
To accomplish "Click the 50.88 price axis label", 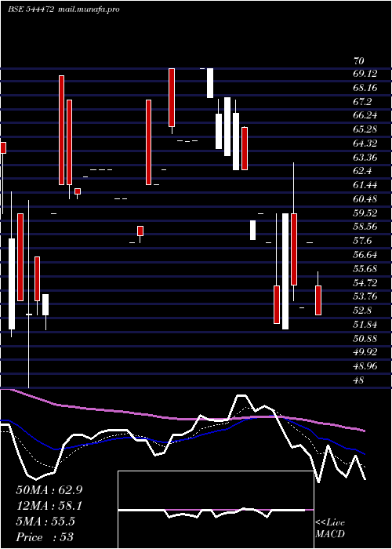I will point(365,338).
